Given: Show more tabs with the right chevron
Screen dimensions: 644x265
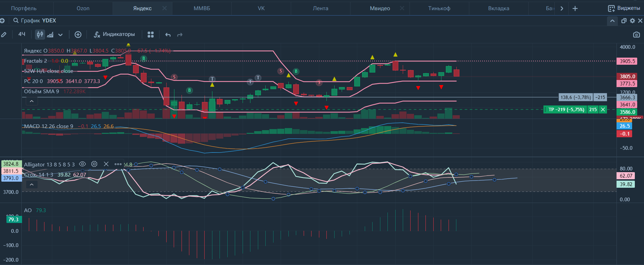Looking at the screenshot, I should [x=562, y=8].
